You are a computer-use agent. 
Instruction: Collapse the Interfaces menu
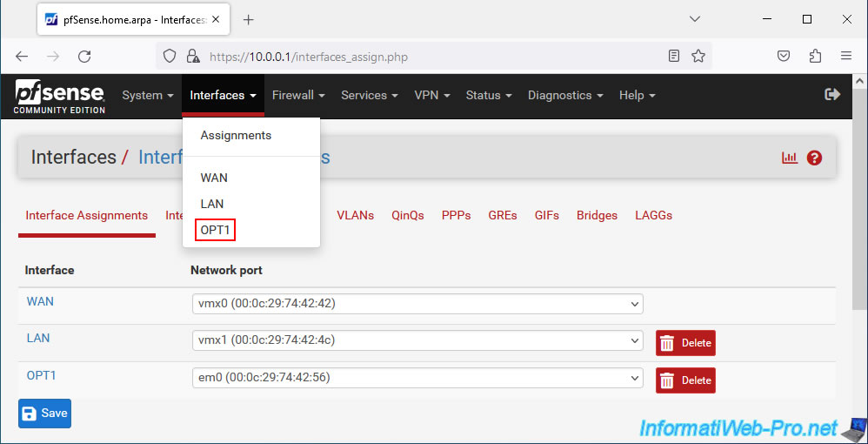point(224,96)
